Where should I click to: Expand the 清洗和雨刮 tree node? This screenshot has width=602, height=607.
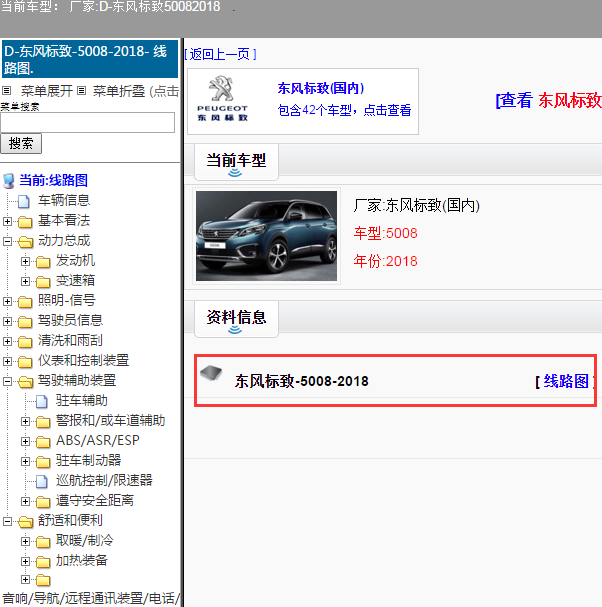7,341
